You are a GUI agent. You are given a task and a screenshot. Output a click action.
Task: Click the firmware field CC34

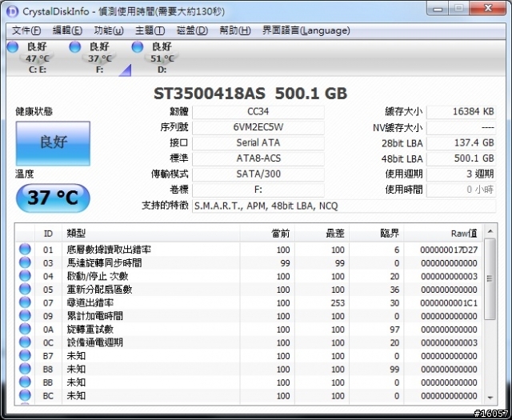coord(258,112)
